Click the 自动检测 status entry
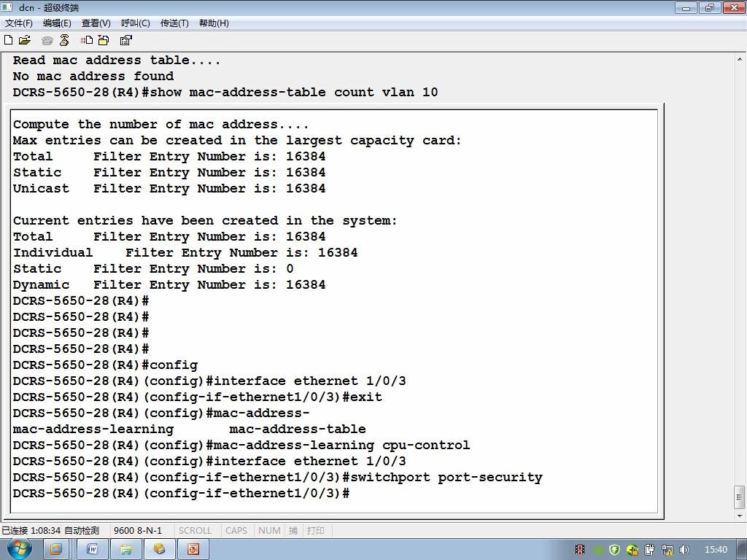 click(82, 531)
